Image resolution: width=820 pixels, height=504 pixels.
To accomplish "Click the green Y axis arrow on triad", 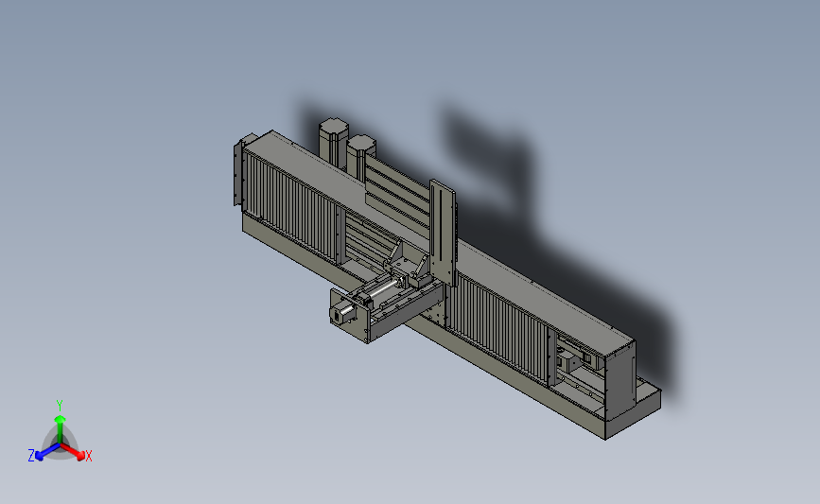I will [60, 428].
